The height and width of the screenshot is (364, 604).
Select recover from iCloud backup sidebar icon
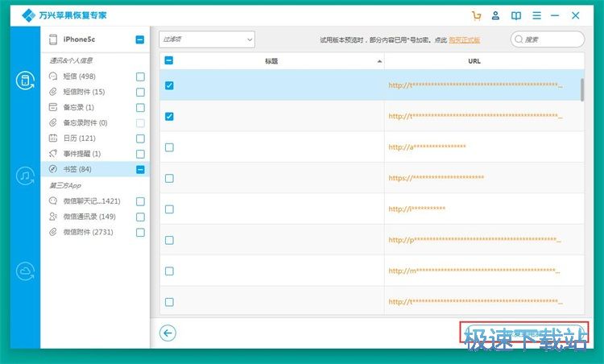point(25,271)
